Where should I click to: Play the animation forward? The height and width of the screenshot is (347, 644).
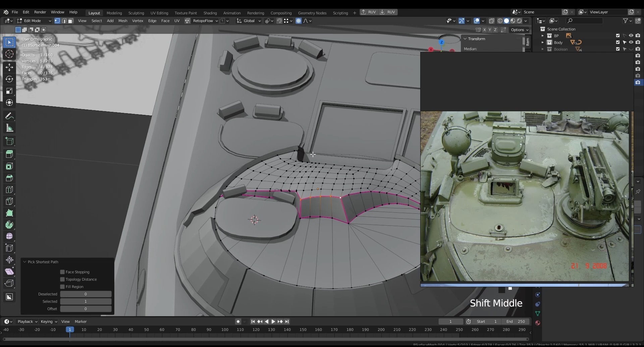pos(273,322)
